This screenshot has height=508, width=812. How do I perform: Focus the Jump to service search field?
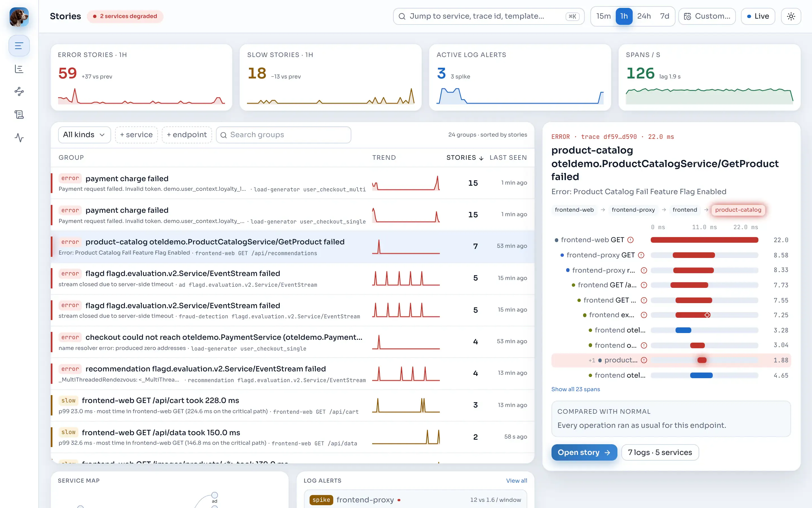click(489, 16)
